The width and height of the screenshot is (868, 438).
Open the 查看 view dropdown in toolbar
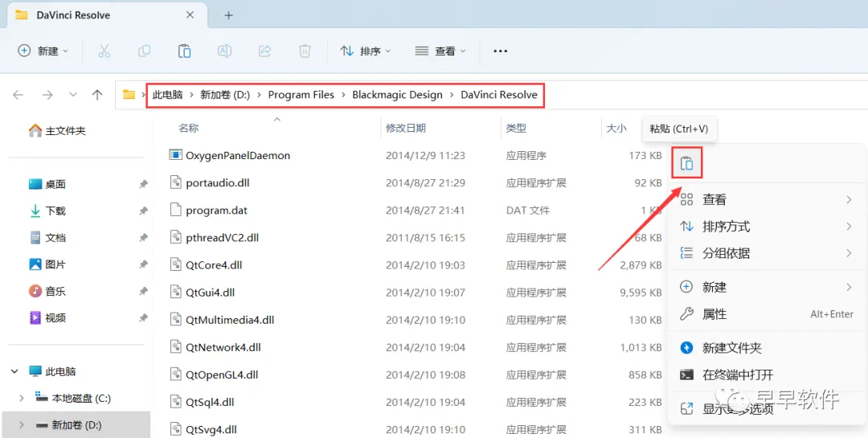[440, 51]
